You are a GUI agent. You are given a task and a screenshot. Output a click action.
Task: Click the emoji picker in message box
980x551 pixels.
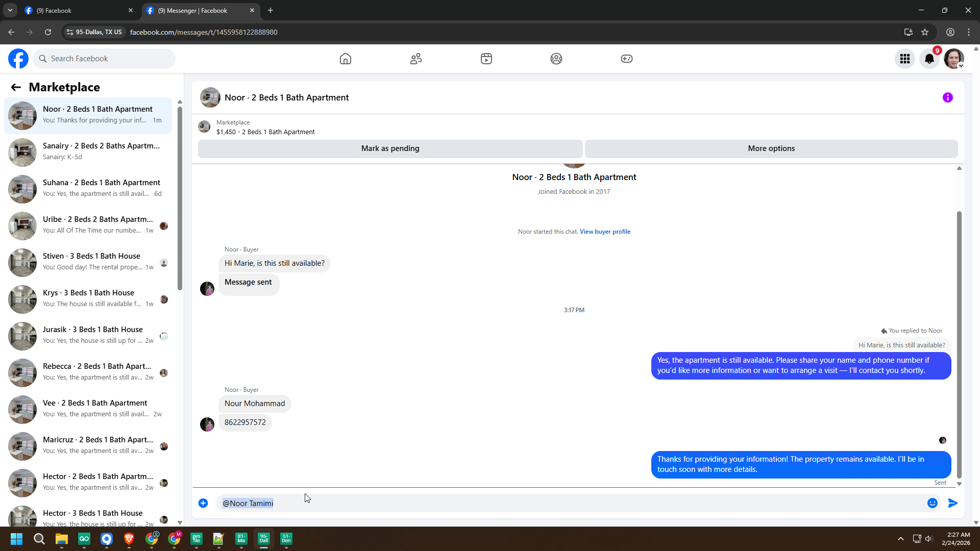pyautogui.click(x=932, y=503)
